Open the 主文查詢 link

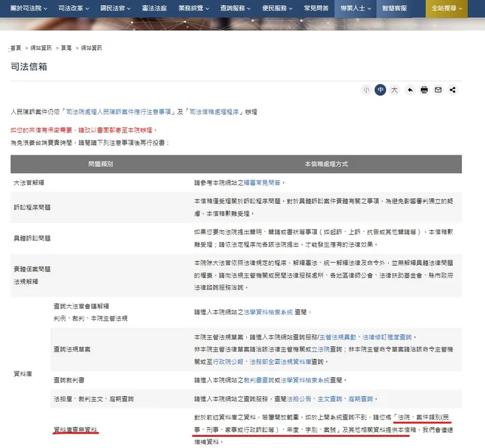click(x=330, y=399)
